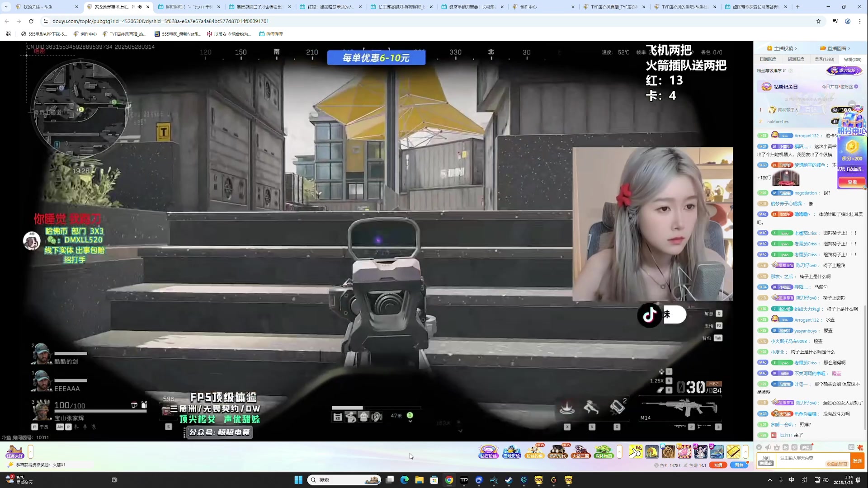
Task: Click the red gift bird icon in chat toolbar
Action: pyautogui.click(x=860, y=447)
